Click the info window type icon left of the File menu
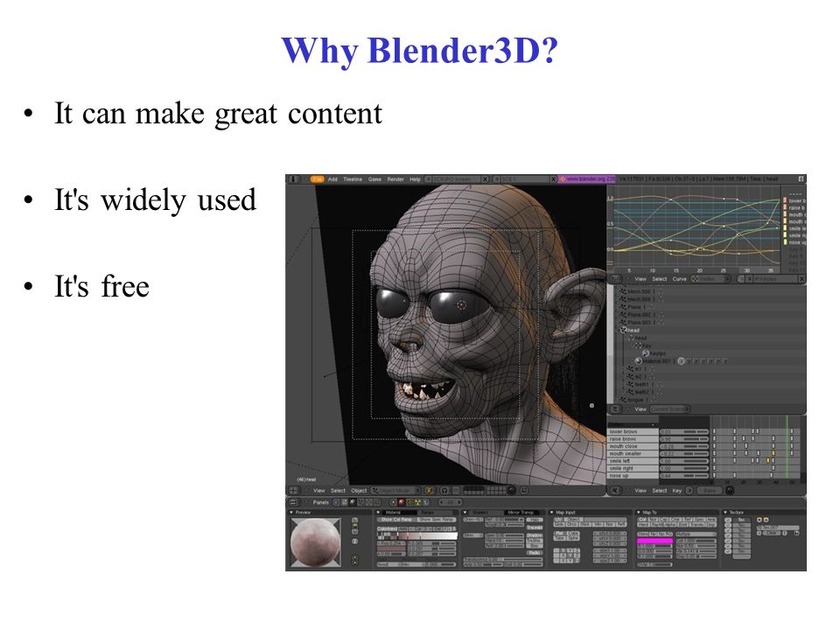The image size is (840, 630). (292, 178)
